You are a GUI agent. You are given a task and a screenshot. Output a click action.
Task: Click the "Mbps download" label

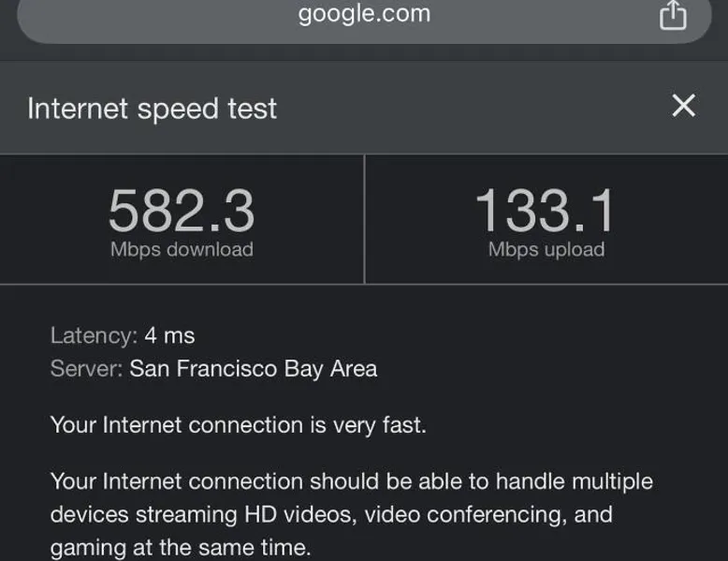tap(182, 249)
